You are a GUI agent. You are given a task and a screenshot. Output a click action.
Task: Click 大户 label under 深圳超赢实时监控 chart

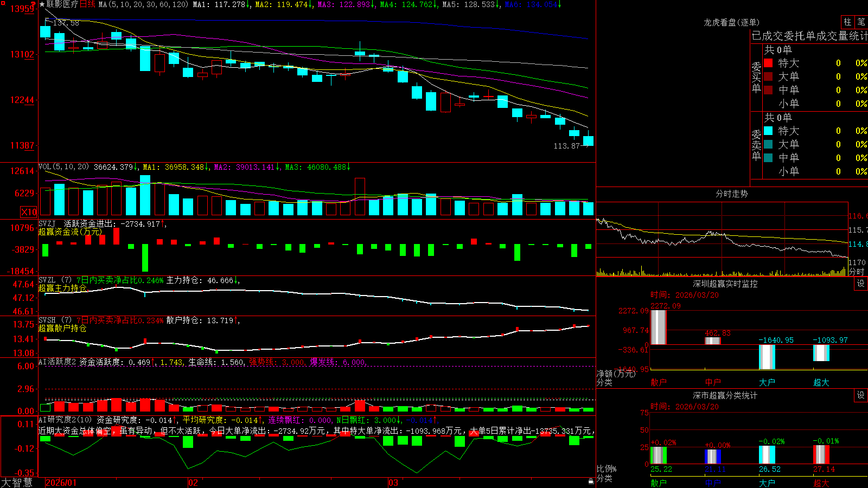[767, 382]
